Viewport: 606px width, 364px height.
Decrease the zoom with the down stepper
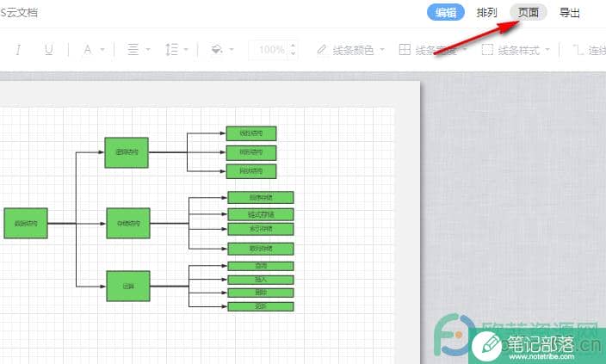(x=293, y=53)
